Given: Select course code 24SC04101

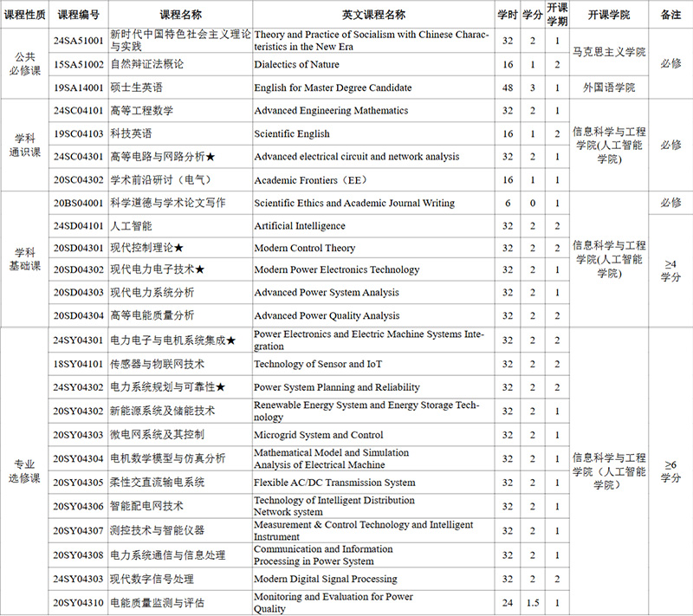Looking at the screenshot, I should pos(79,111).
